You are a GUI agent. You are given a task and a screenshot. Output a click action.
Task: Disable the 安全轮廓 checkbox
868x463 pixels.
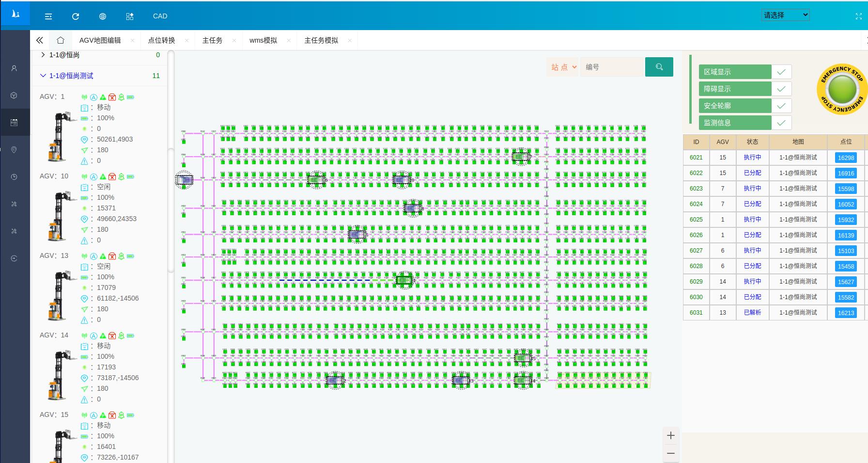[781, 106]
